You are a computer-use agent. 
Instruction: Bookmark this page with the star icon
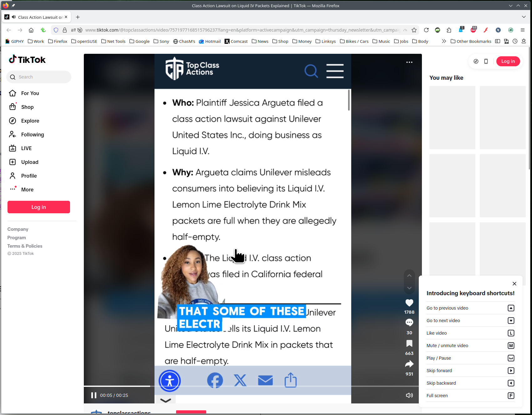(414, 30)
